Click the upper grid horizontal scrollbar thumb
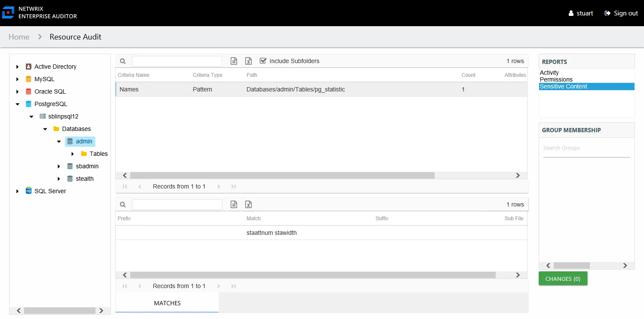The width and height of the screenshot is (644, 319). point(282,175)
